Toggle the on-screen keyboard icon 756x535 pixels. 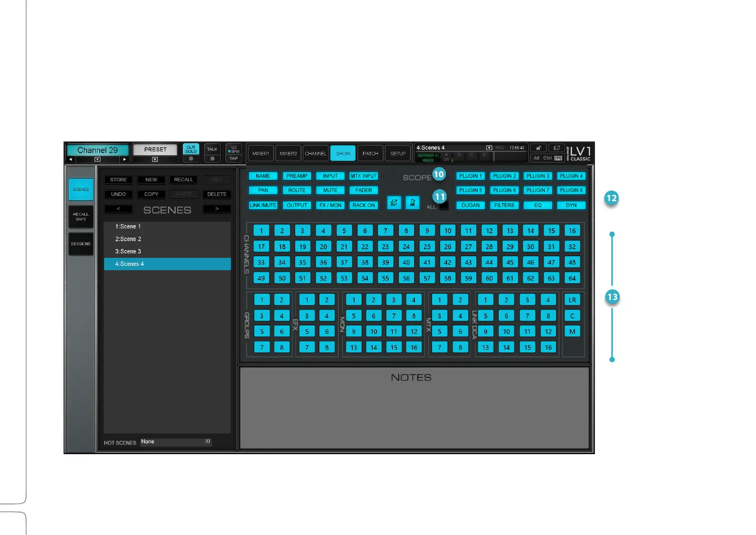coord(558,158)
